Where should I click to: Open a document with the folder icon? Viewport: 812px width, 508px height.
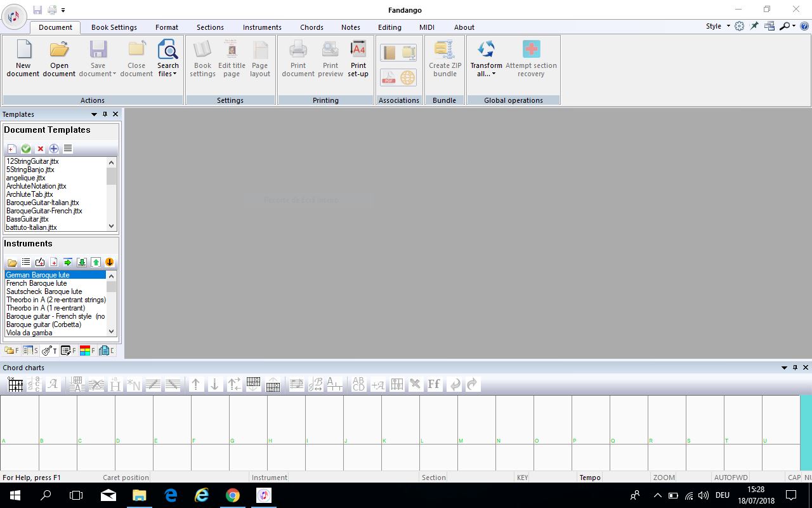(59, 50)
